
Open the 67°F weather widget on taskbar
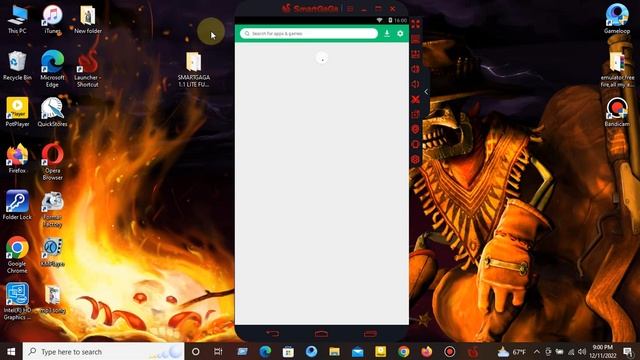512,351
